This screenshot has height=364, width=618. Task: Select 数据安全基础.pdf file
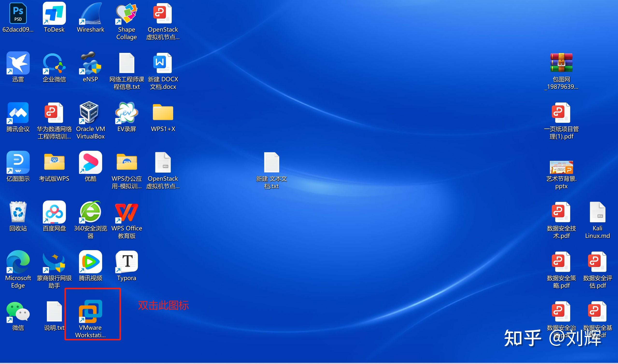point(597,311)
